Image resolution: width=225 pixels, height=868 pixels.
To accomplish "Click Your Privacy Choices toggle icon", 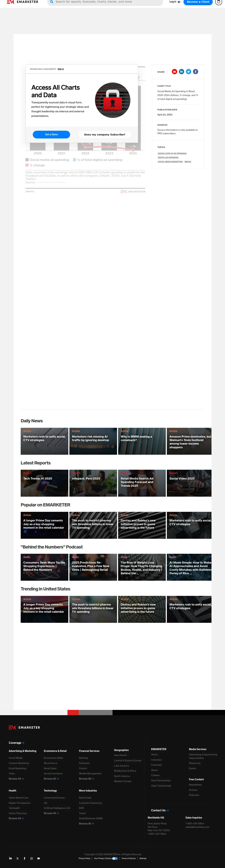I will (x=115, y=858).
